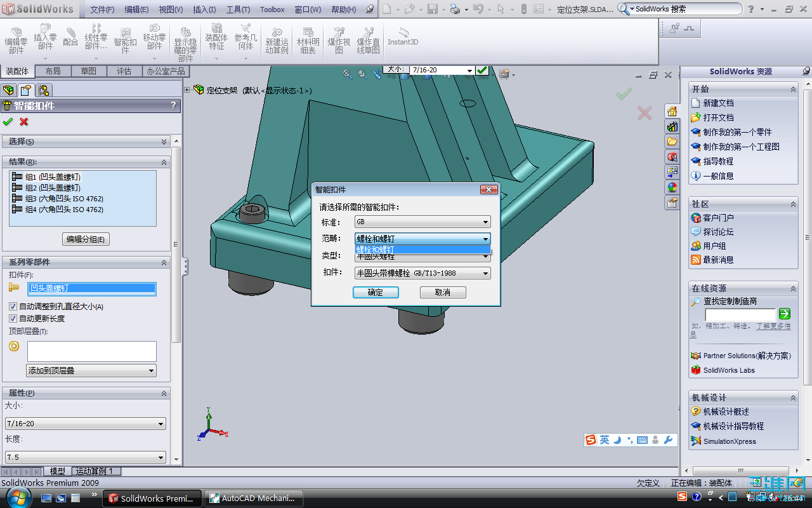Open the 文件(F) menu
The width and height of the screenshot is (812, 508).
pyautogui.click(x=102, y=10)
